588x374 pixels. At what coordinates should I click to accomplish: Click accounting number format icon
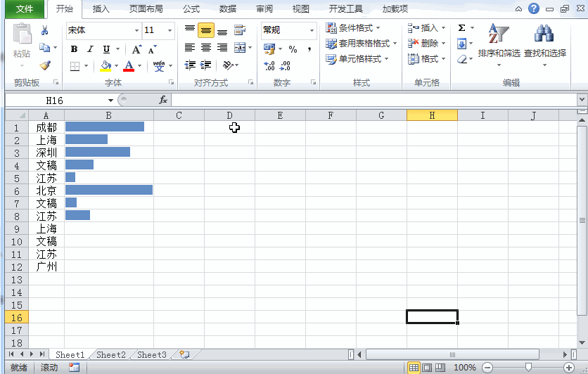point(269,49)
